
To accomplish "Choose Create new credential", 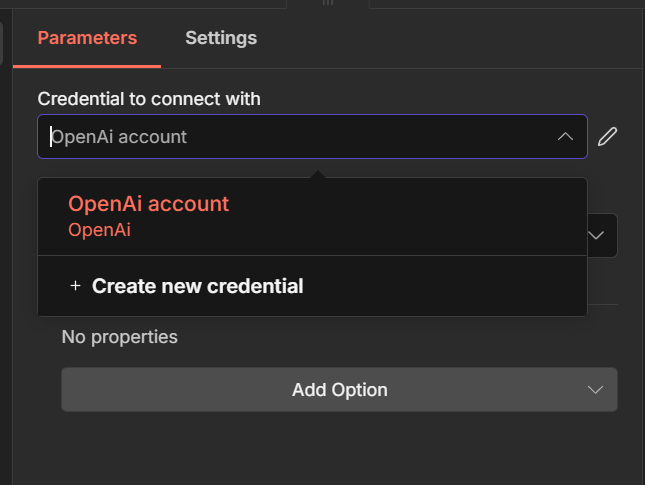I will pos(197,286).
